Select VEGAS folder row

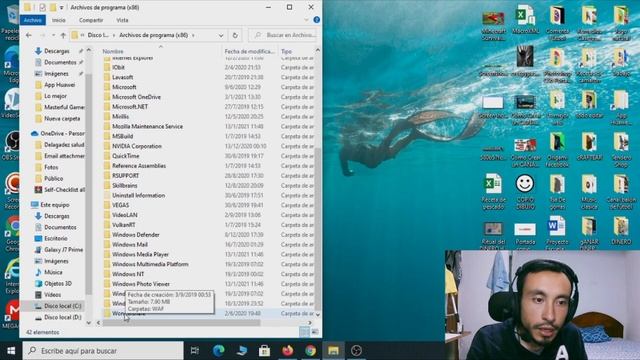[x=208, y=205]
